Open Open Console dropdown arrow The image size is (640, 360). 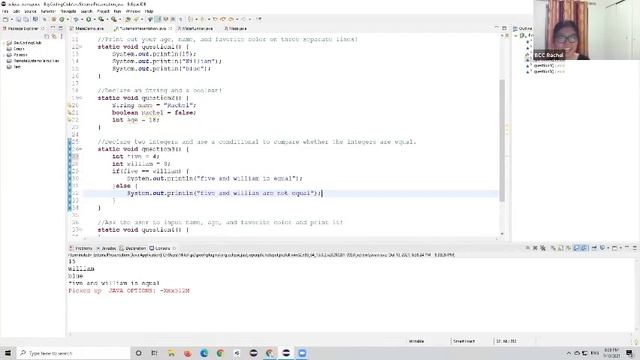[621, 248]
